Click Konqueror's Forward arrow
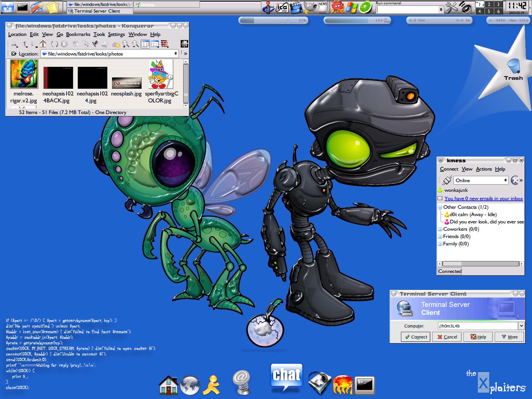The height and width of the screenshot is (399, 532). coord(34,44)
